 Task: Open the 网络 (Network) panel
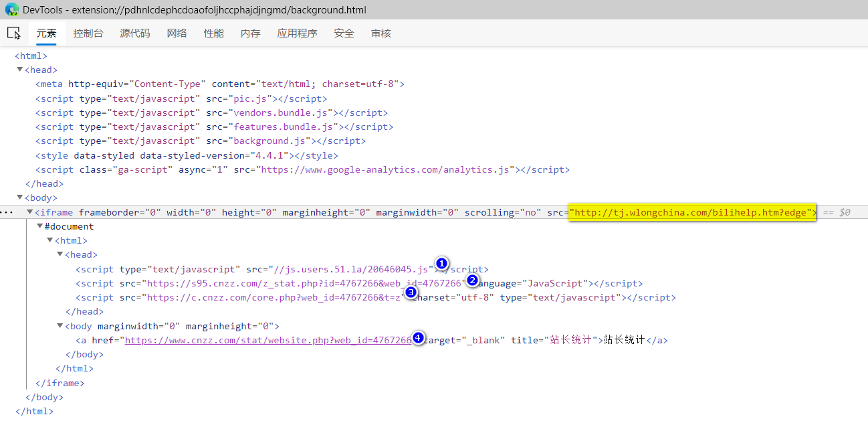177,33
